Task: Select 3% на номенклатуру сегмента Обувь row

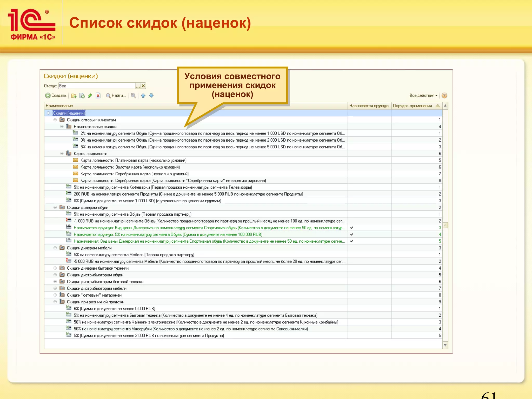Action: pos(243,140)
